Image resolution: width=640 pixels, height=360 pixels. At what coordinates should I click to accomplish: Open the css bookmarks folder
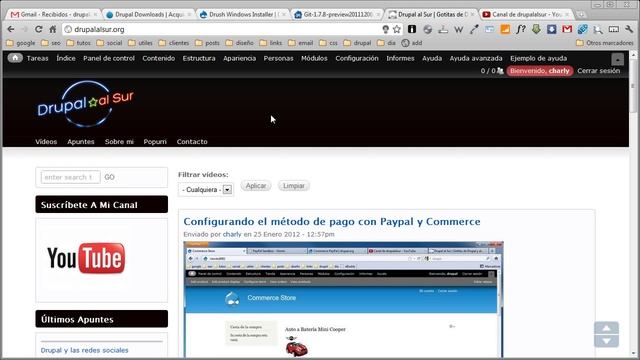(x=329, y=43)
